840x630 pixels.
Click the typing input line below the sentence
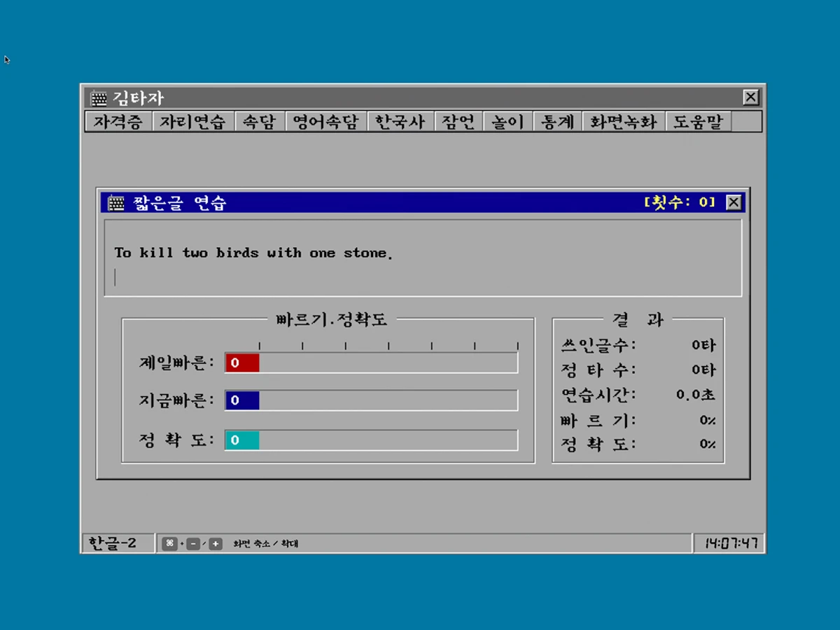[x=423, y=277]
